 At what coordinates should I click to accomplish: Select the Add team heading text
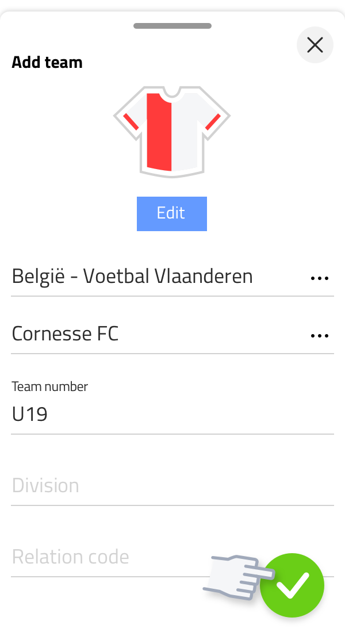pos(47,63)
